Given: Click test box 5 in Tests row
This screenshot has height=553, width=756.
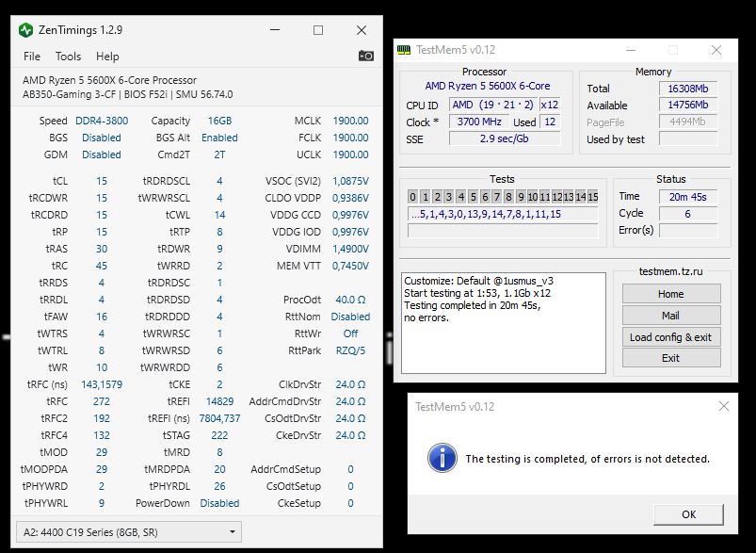Looking at the screenshot, I should [473, 196].
